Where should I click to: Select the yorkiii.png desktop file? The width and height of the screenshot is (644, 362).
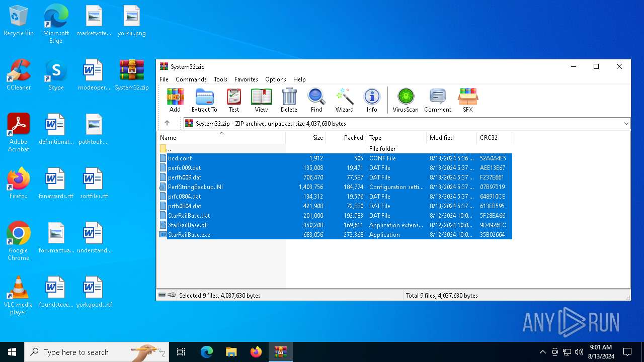point(131,21)
